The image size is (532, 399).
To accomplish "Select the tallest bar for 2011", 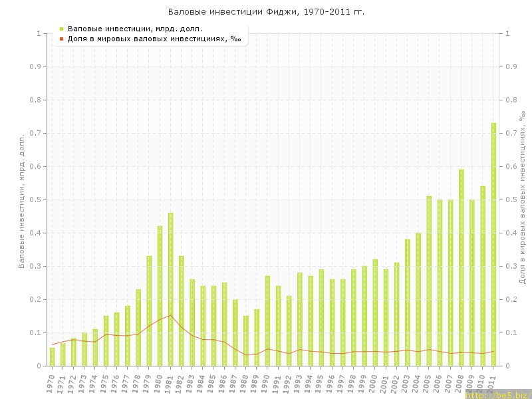I will tap(493, 244).
